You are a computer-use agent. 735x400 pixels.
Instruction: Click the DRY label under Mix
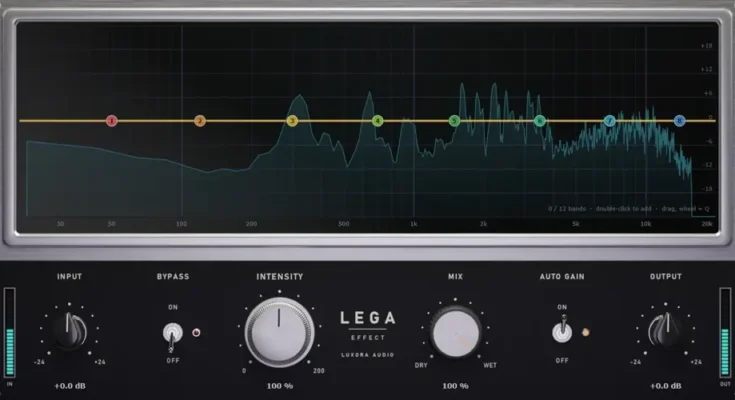click(x=421, y=365)
